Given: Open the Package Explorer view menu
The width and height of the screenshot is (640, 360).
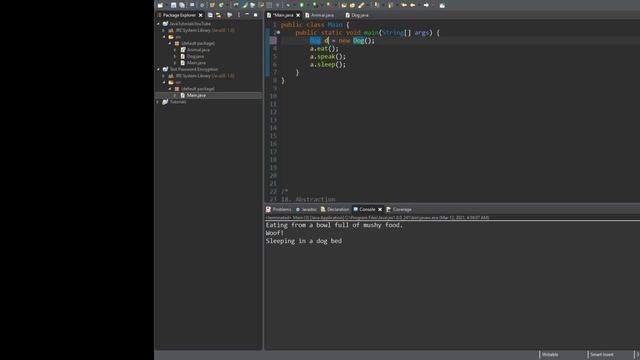Looking at the screenshot, I should coord(239,15).
